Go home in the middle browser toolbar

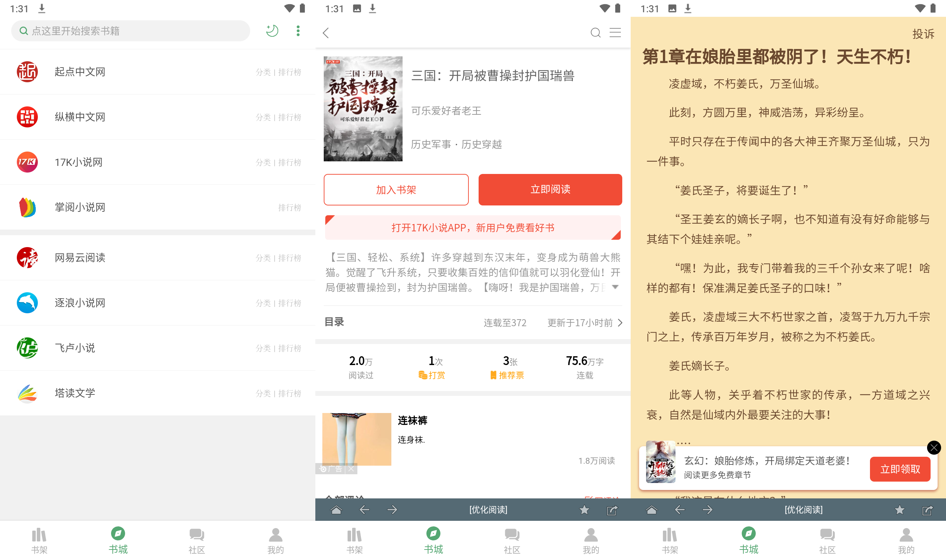click(x=336, y=510)
